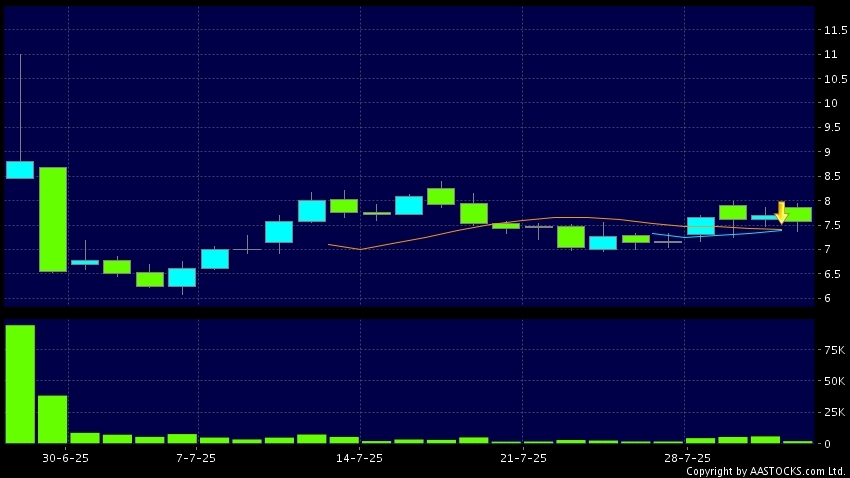Click the 75K volume axis label
Image resolution: width=850 pixels, height=478 pixels.
(x=834, y=351)
